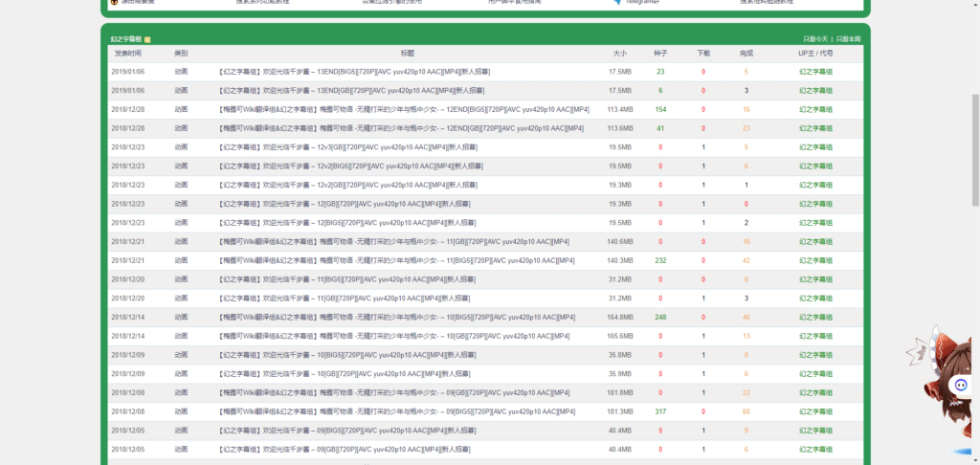The image size is (980, 465).
Task: Click 动画 category in 梅露可物语 09 BIG5 row
Action: pos(181,411)
